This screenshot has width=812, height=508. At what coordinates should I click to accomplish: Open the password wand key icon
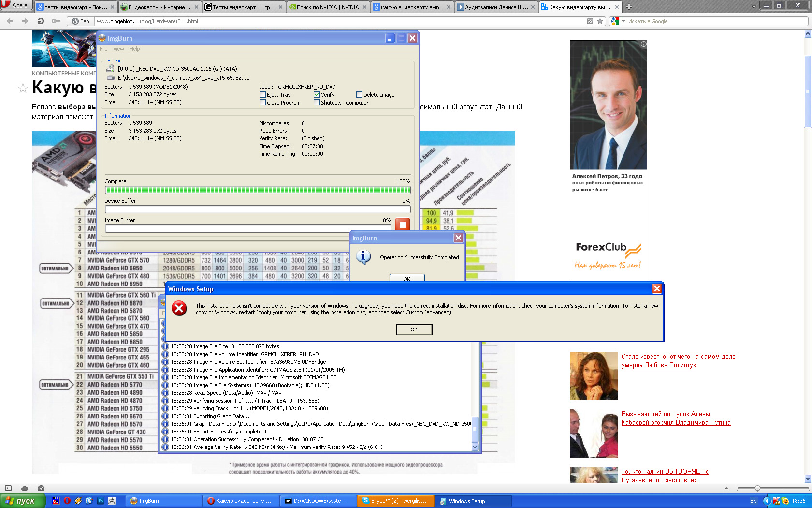click(56, 21)
